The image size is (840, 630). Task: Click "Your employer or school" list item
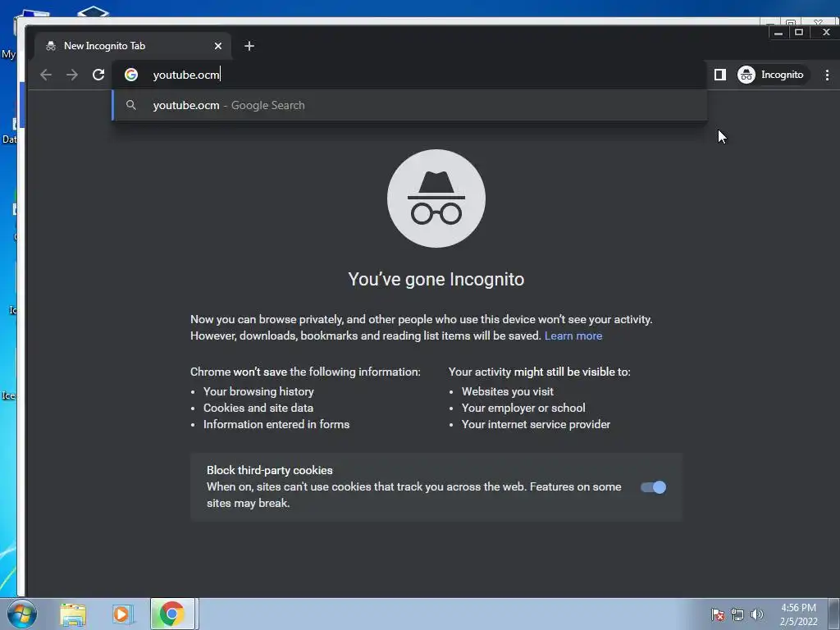coord(523,409)
